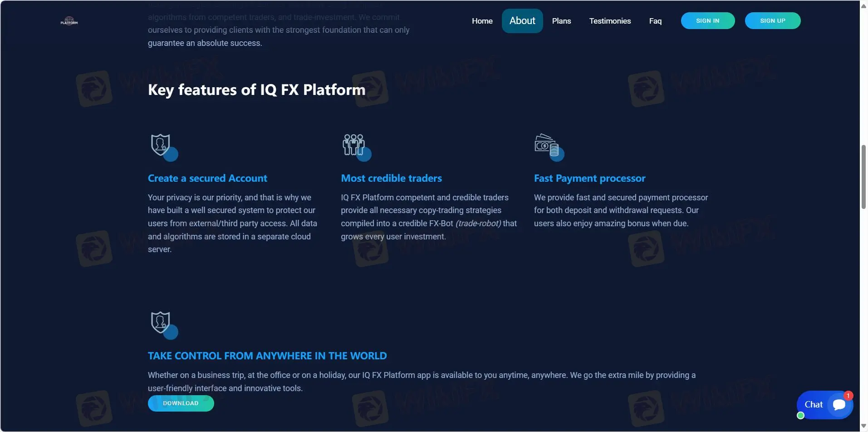868x432 pixels.
Task: Open the Faq page
Action: click(655, 21)
